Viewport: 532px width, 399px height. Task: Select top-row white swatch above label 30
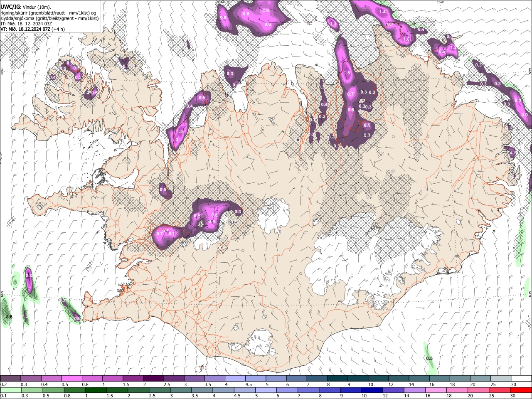[521, 378]
